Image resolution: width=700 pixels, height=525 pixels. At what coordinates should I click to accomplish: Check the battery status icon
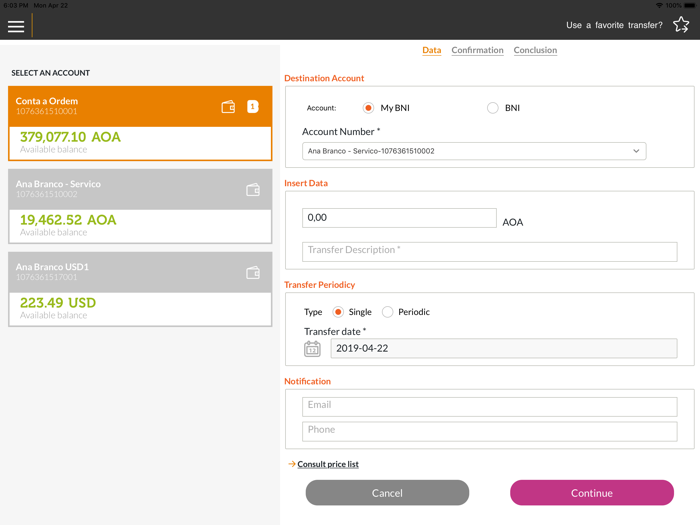point(690,5)
